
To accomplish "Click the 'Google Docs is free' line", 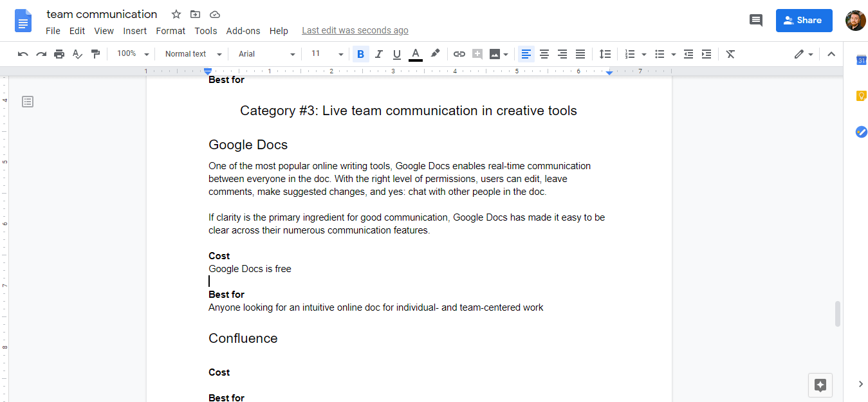I will point(250,269).
